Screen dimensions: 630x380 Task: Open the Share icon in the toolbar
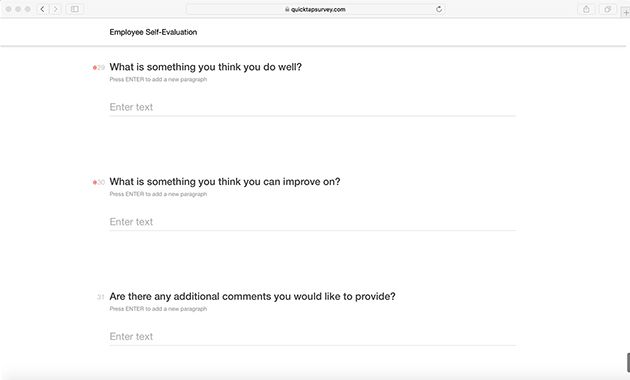pyautogui.click(x=586, y=9)
